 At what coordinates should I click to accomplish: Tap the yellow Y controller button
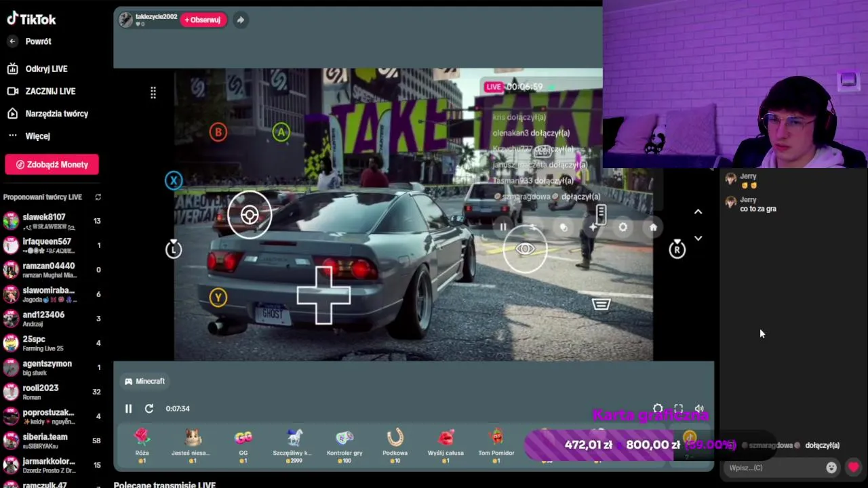point(218,297)
